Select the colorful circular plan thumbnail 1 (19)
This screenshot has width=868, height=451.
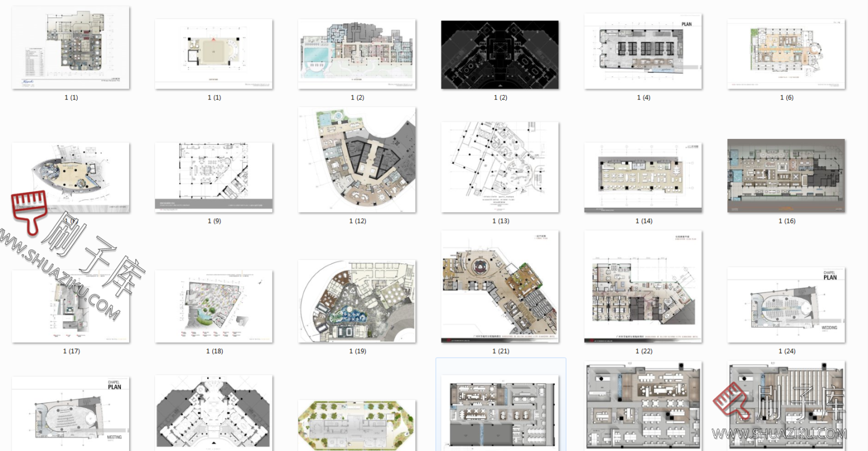[356, 301]
